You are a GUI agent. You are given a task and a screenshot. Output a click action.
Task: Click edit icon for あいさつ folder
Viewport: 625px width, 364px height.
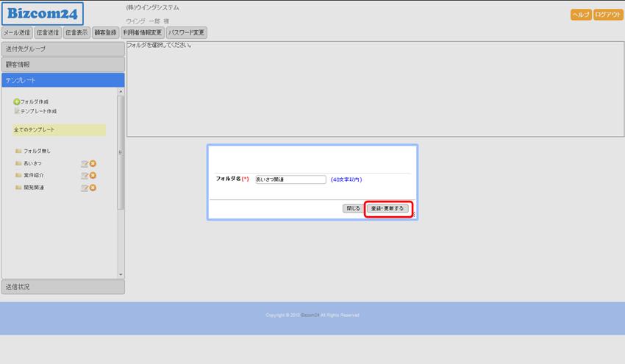85,163
